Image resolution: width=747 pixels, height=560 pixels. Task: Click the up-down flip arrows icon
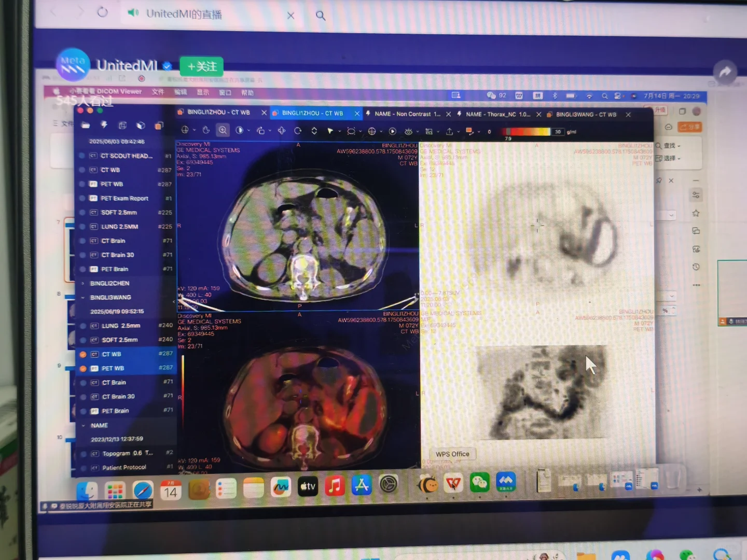click(314, 131)
